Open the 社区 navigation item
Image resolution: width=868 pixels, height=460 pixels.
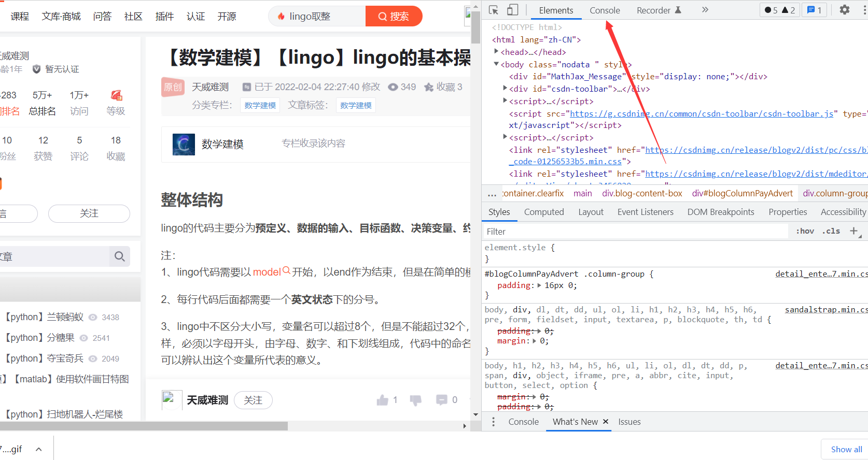pyautogui.click(x=133, y=16)
